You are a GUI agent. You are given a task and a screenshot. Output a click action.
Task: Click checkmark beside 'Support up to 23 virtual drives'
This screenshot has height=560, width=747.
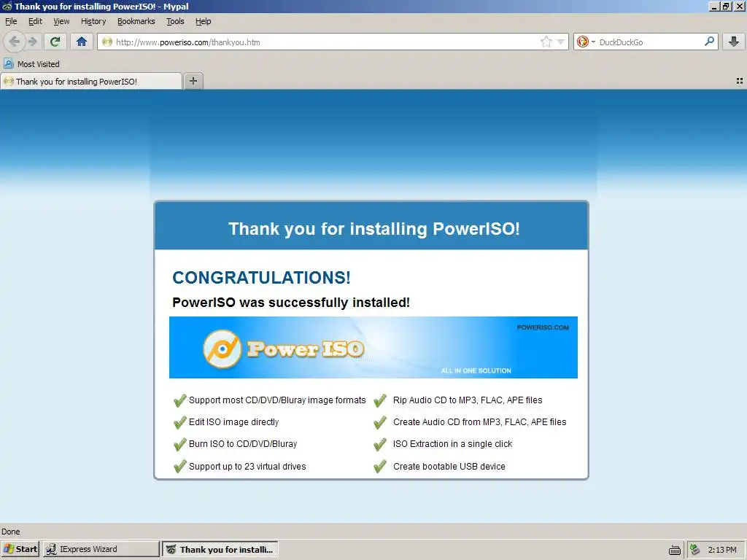tap(180, 466)
